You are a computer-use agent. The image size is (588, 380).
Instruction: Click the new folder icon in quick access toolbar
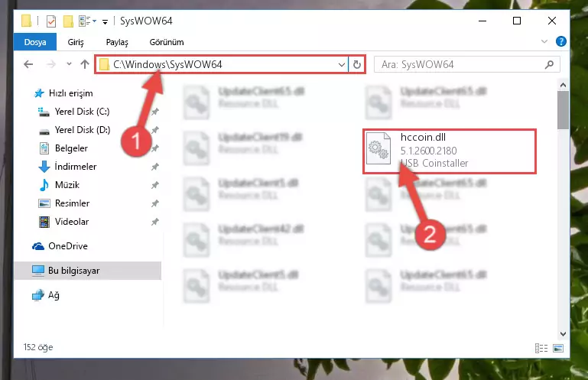pyautogui.click(x=68, y=21)
